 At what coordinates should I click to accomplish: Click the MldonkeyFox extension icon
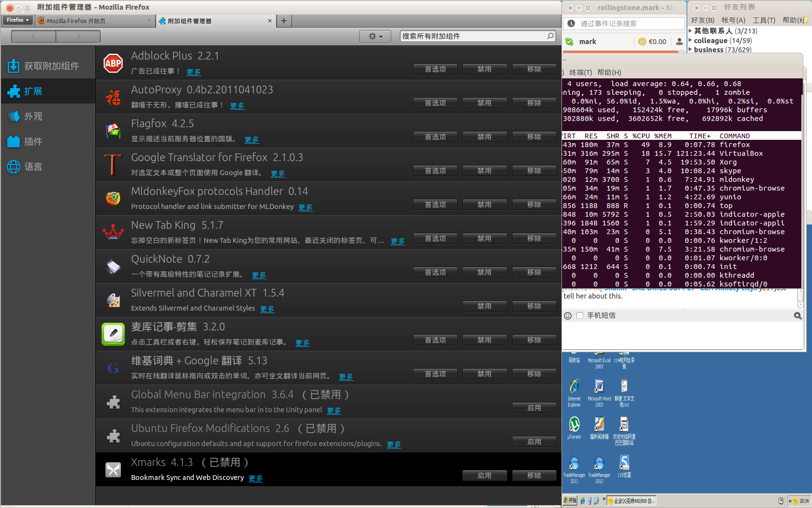click(x=113, y=198)
